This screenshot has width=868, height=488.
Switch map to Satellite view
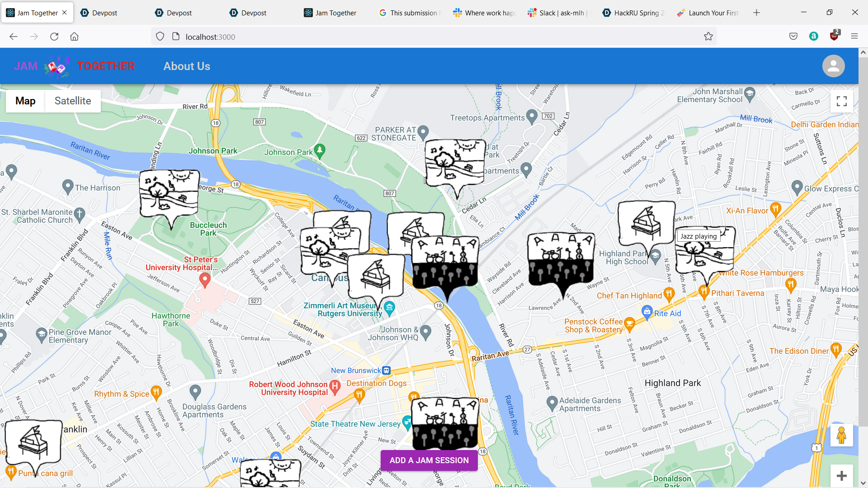pos(73,101)
